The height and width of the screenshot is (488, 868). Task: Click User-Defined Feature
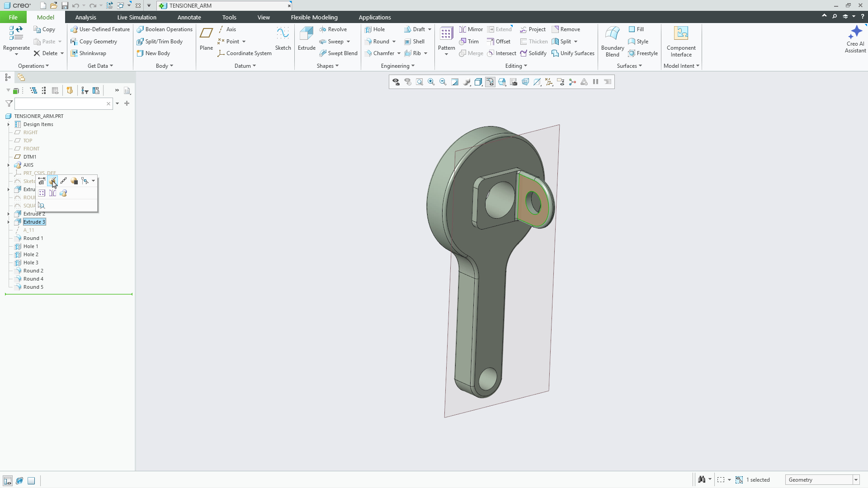click(x=100, y=29)
